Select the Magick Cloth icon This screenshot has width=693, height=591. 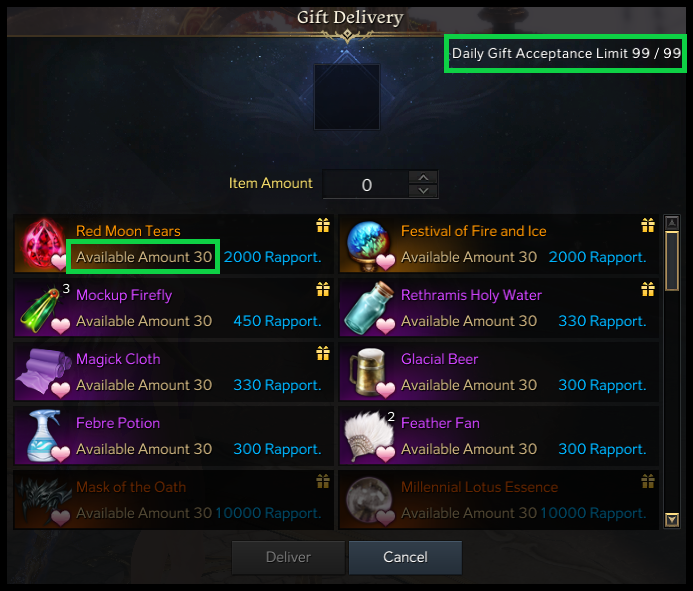tap(43, 372)
